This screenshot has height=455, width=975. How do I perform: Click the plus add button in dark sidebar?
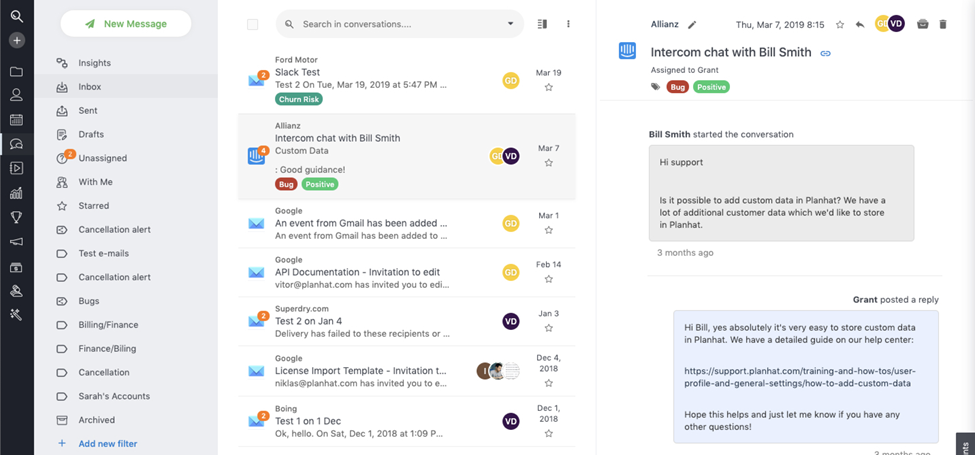[17, 40]
